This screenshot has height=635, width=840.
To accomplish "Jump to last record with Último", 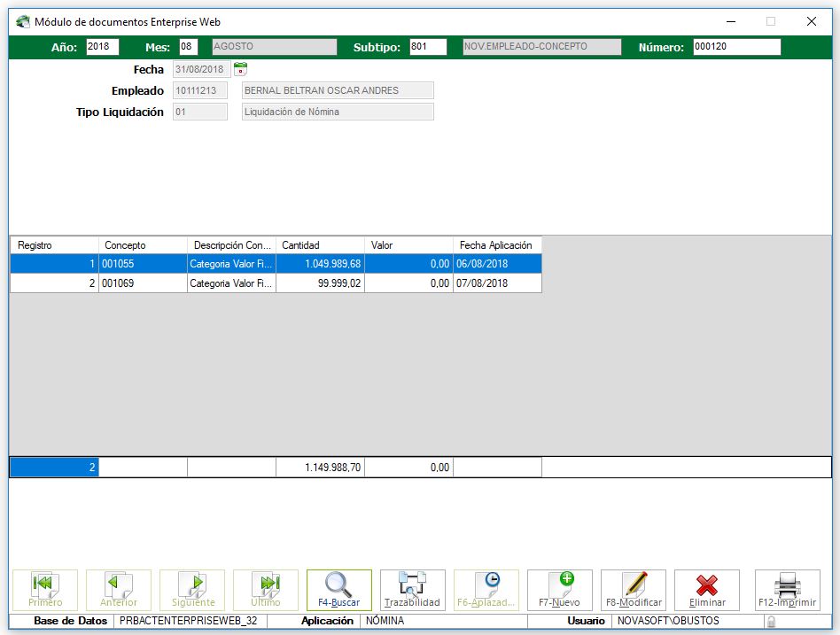I will click(x=266, y=590).
